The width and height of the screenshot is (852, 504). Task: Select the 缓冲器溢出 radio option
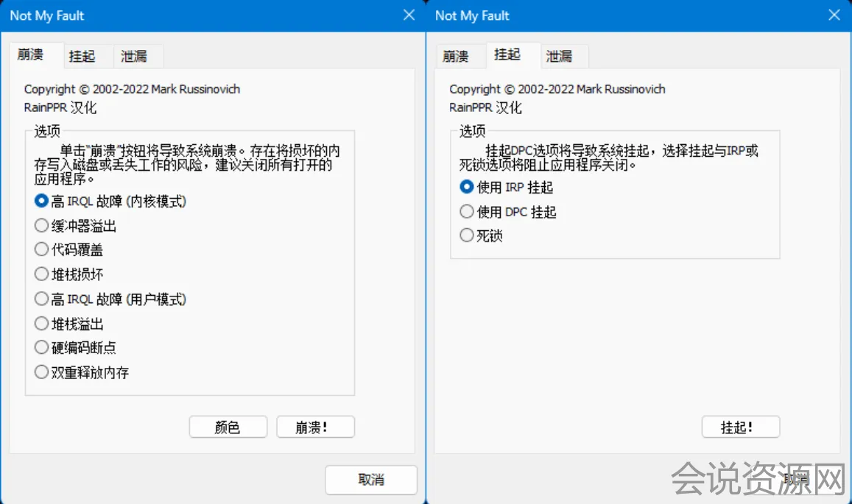[42, 225]
